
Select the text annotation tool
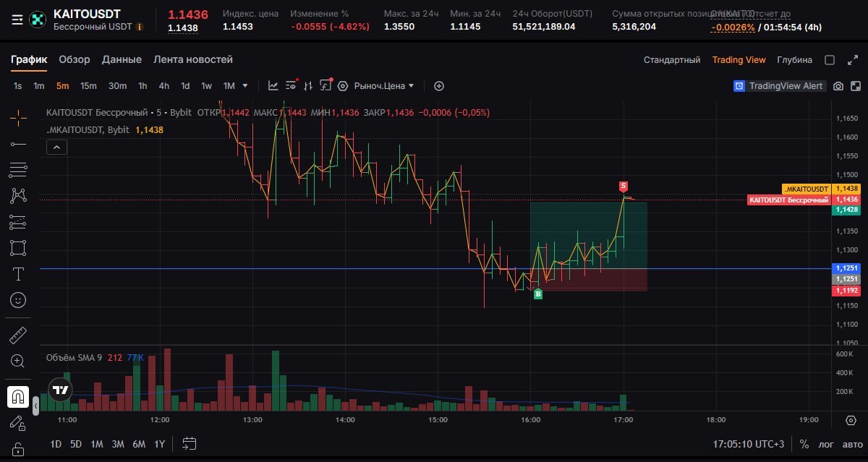pos(18,274)
